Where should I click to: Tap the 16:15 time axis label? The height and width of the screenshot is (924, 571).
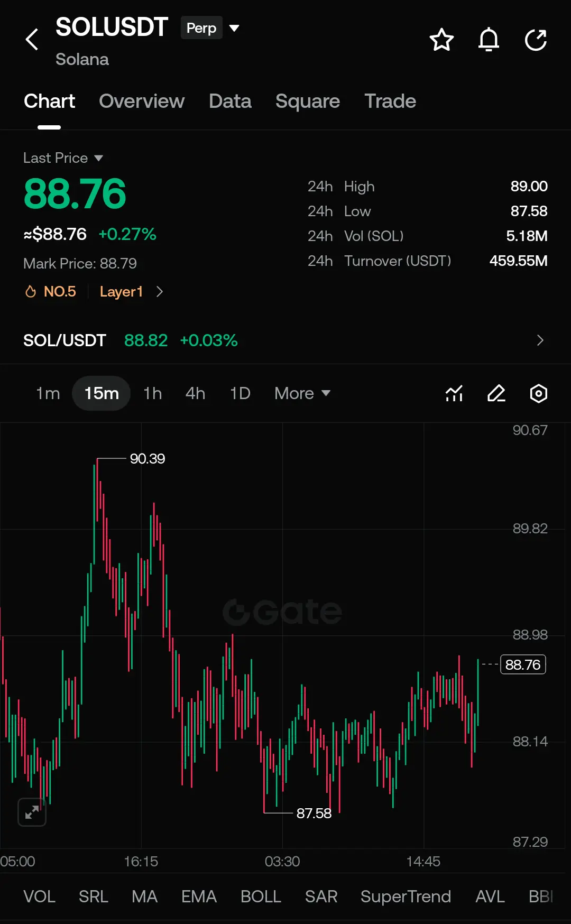[141, 862]
